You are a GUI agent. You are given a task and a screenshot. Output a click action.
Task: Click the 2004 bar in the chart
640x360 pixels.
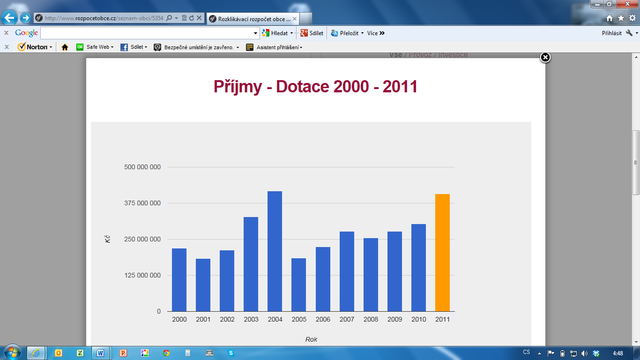275,251
